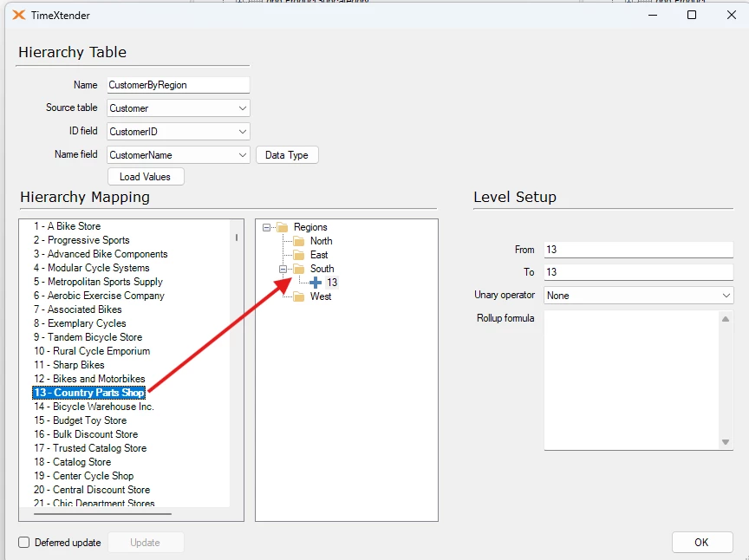Select '2 - Progressive Sports'

click(x=81, y=240)
